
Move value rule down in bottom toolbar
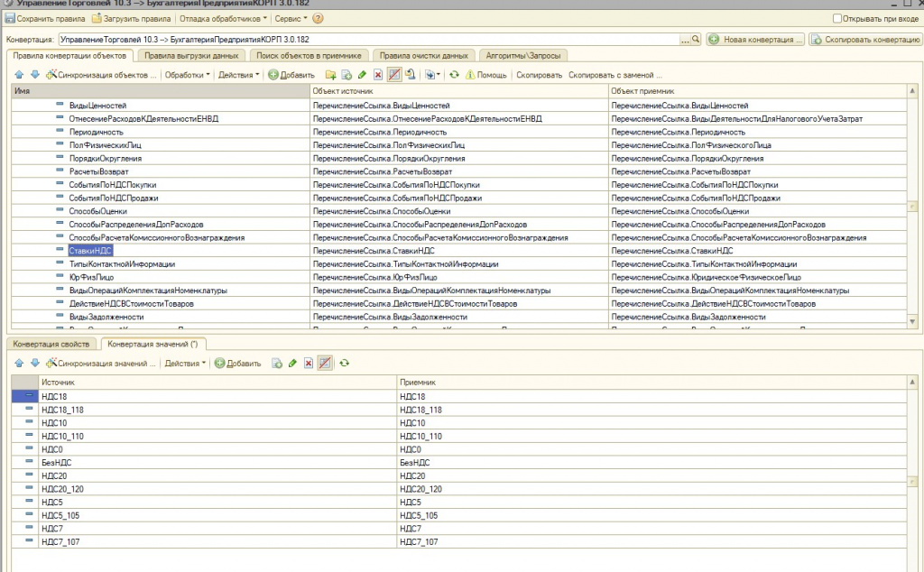pyautogui.click(x=35, y=363)
